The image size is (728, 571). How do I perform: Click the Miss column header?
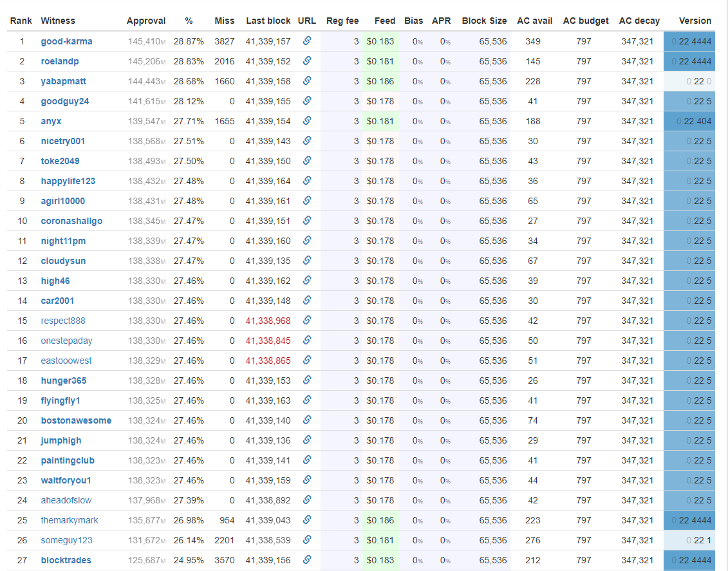coord(225,21)
